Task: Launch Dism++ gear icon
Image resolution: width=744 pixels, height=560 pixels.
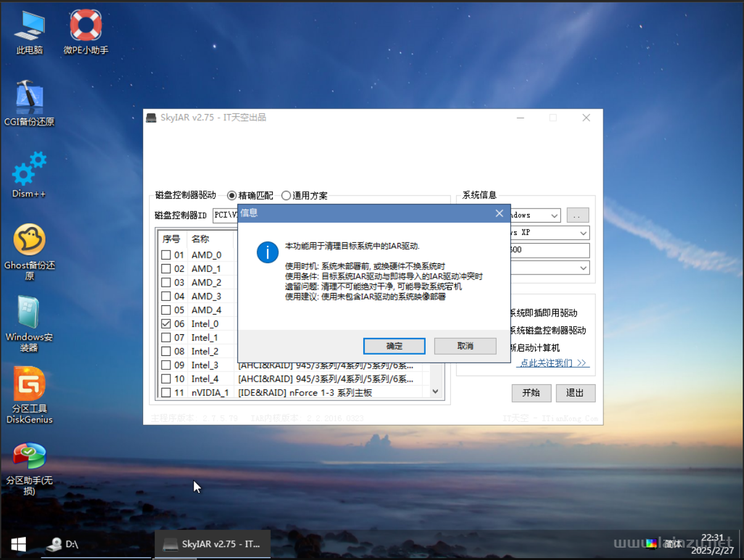Action: pyautogui.click(x=29, y=175)
